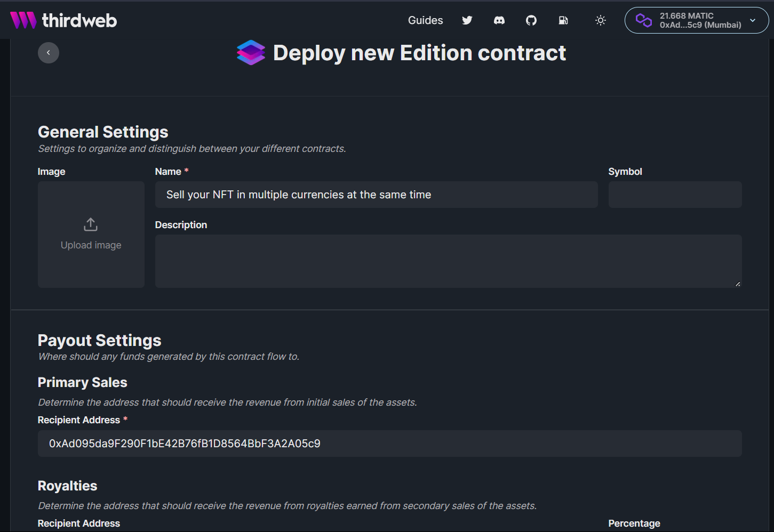Visit thirdweb's GitHub via the navbar icon
Viewport: 774px width, 532px height.
click(x=531, y=20)
